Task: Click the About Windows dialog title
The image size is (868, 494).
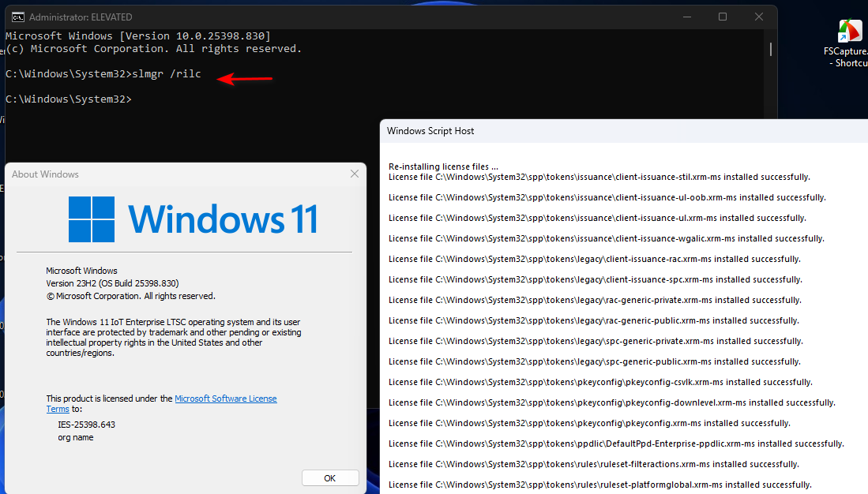Action: pos(45,174)
